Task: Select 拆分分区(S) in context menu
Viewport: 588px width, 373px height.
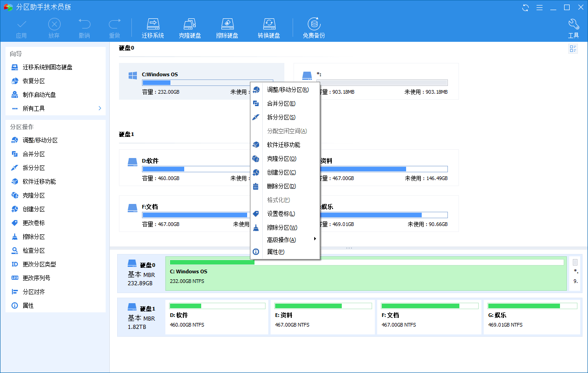Action: click(285, 117)
